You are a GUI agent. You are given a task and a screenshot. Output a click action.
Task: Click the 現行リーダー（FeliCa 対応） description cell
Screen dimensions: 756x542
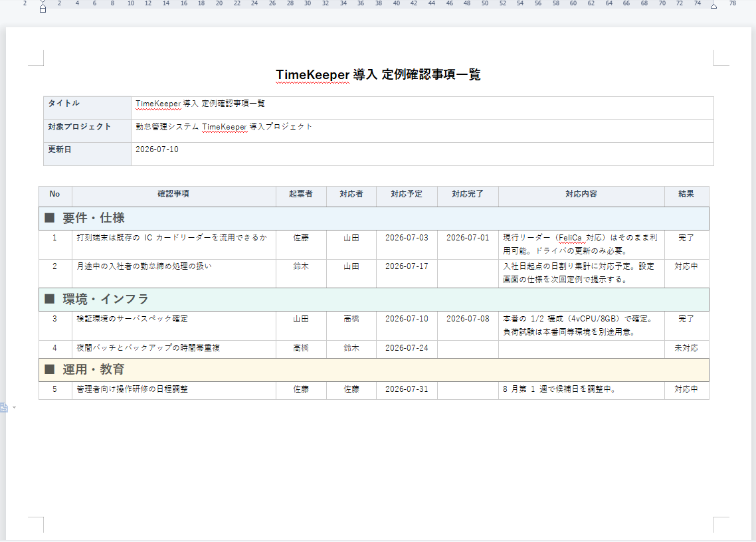[x=581, y=244]
